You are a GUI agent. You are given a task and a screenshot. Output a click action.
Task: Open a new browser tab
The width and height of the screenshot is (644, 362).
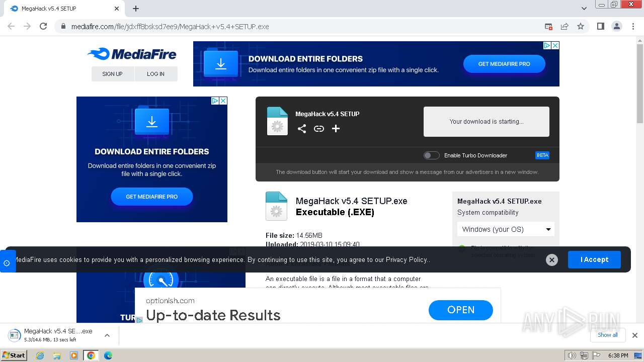pyautogui.click(x=136, y=9)
